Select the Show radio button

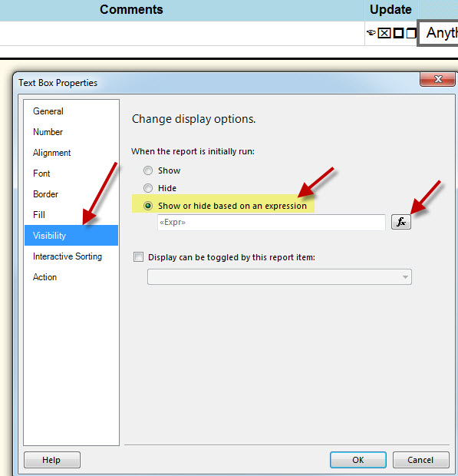(x=148, y=170)
